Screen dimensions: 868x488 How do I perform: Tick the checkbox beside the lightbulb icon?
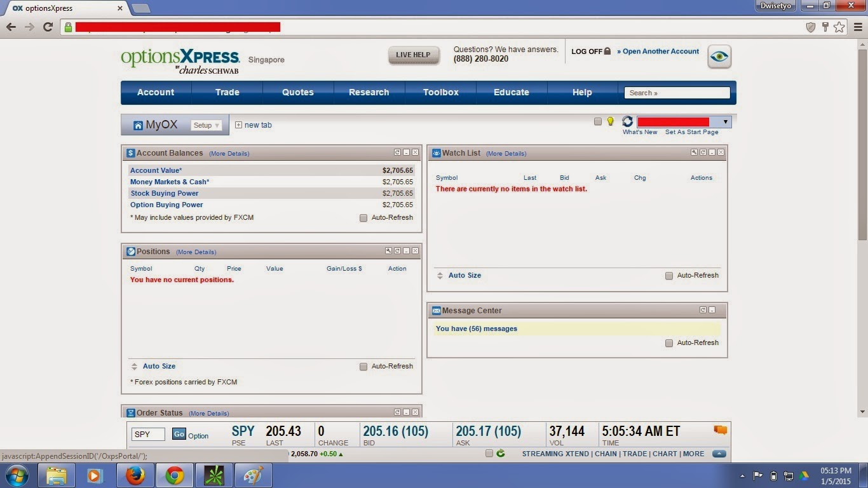tap(598, 121)
